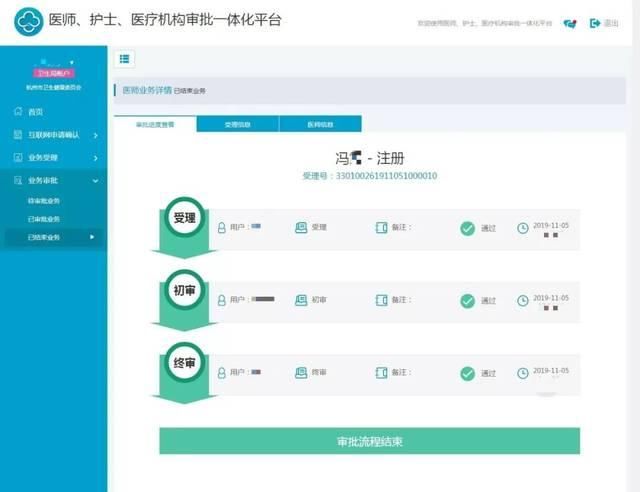Click the stage icon in the 受理 row
This screenshot has width=640, height=492.
[x=301, y=227]
